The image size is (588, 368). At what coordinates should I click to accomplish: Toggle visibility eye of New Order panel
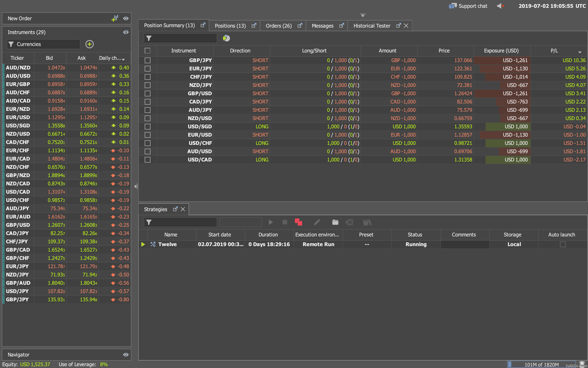pos(126,18)
